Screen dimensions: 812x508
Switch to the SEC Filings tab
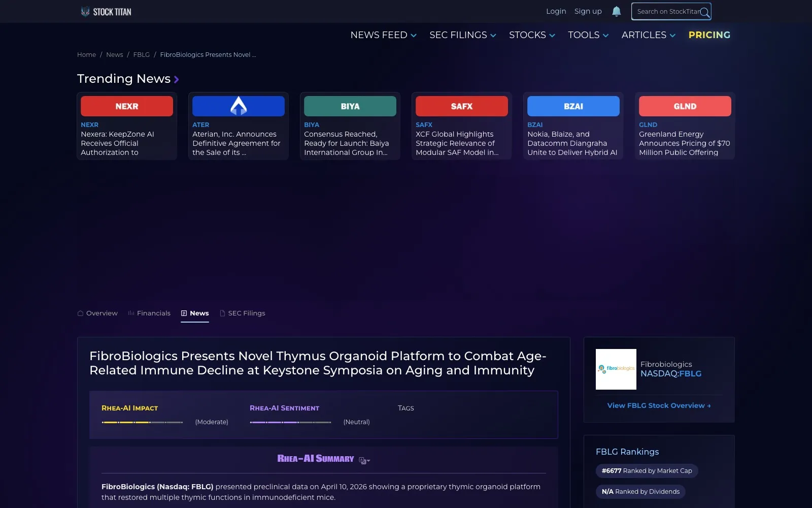[243, 313]
